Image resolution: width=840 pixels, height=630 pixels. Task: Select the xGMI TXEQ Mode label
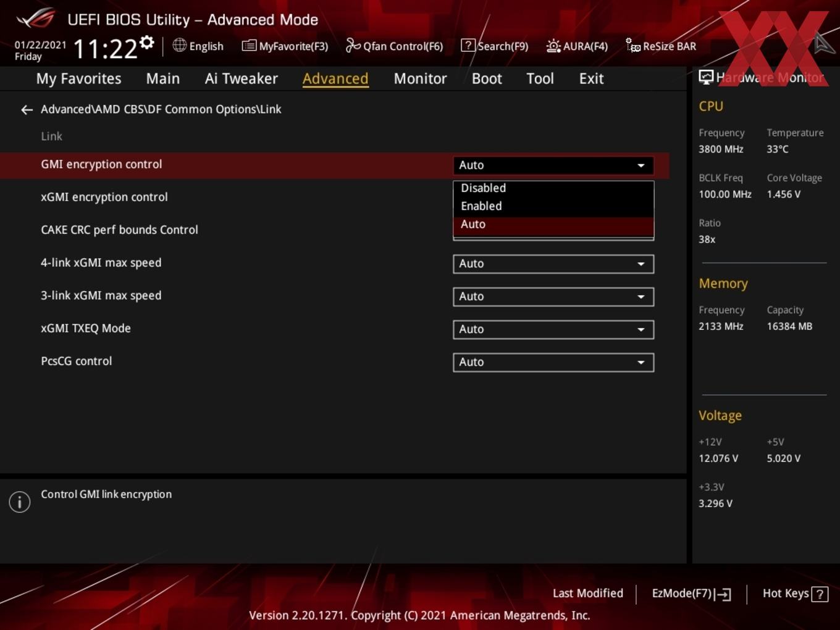click(x=85, y=328)
